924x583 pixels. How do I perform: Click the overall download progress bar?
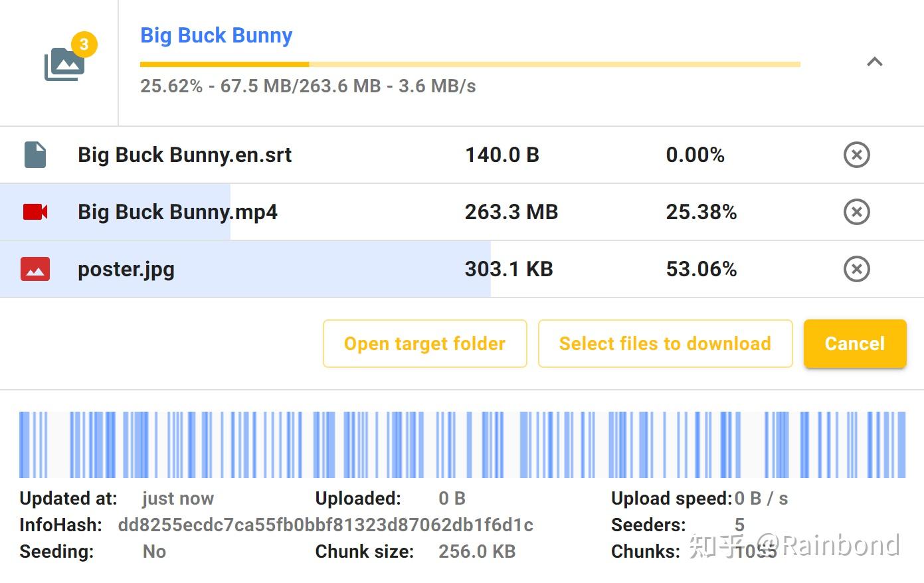point(470,64)
